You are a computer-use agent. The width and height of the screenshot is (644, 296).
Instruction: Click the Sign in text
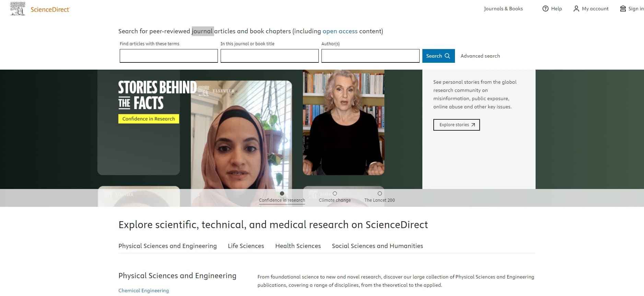636,9
